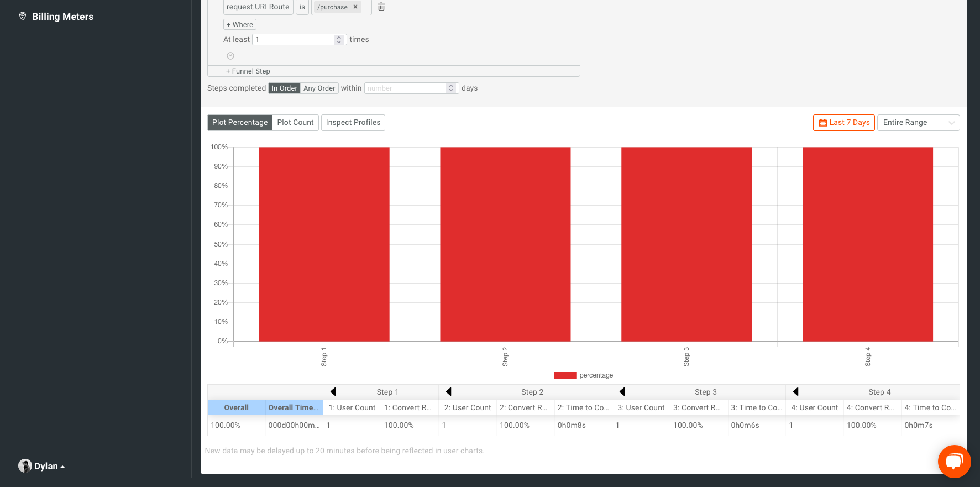The height and width of the screenshot is (487, 980).
Task: Open the orange chat support widget
Action: tap(954, 462)
